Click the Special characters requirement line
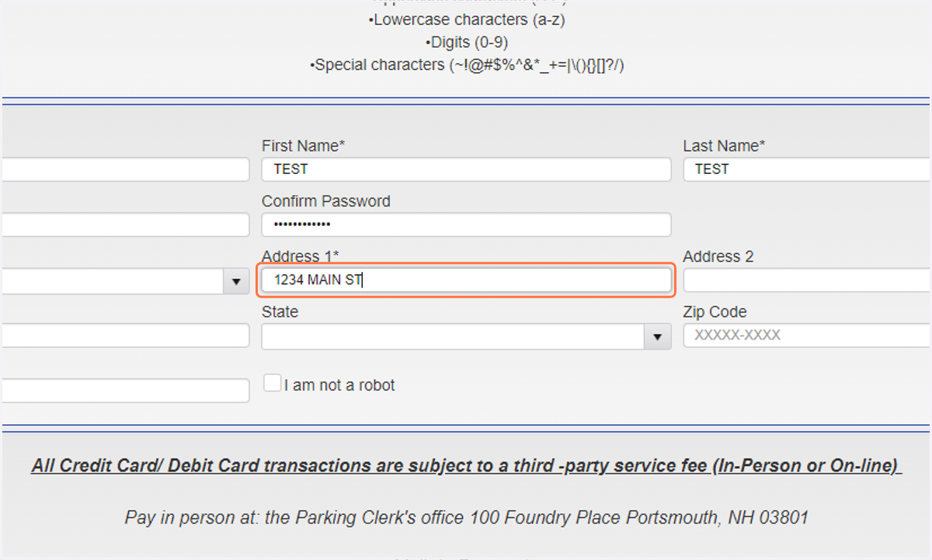Image resolution: width=932 pixels, height=560 pixels. point(466,65)
